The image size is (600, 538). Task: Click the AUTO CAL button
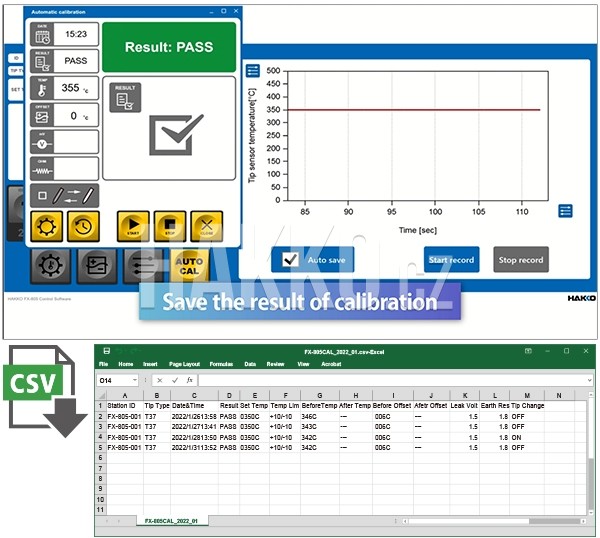pos(189,266)
